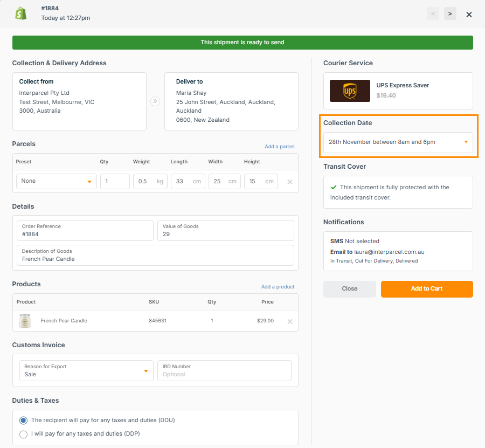Click the arrow between collection and delivery addresses
The image size is (485, 448).
pyautogui.click(x=155, y=100)
